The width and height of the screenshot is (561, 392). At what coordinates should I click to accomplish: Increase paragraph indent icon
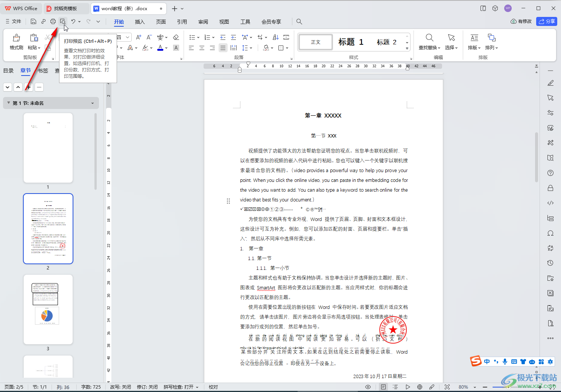[233, 37]
